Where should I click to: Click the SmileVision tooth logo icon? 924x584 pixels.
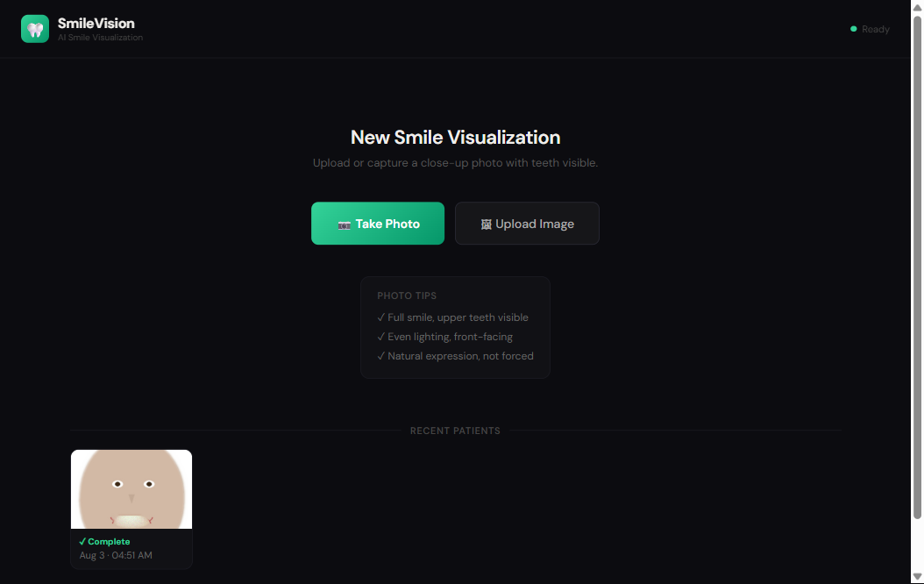coord(35,29)
